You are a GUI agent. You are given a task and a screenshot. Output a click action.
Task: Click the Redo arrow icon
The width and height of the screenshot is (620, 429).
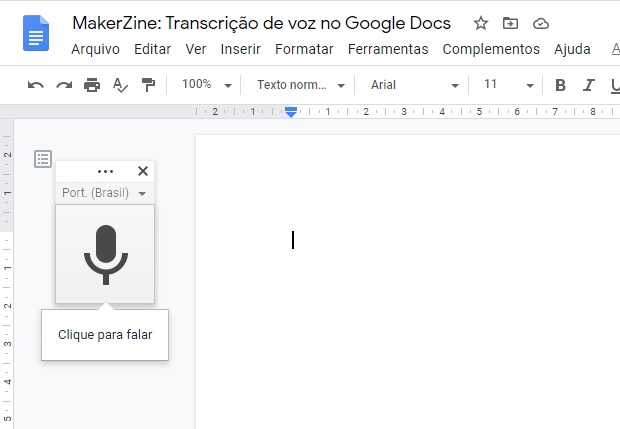(x=64, y=85)
